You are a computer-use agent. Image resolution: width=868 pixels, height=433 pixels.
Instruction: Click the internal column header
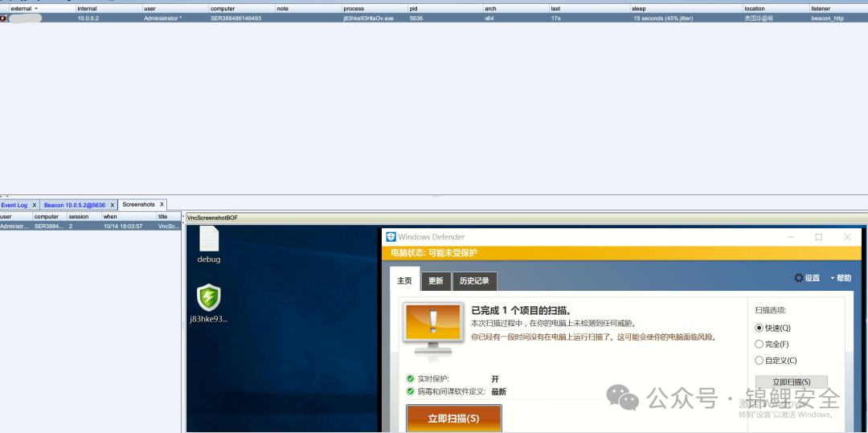click(109, 9)
